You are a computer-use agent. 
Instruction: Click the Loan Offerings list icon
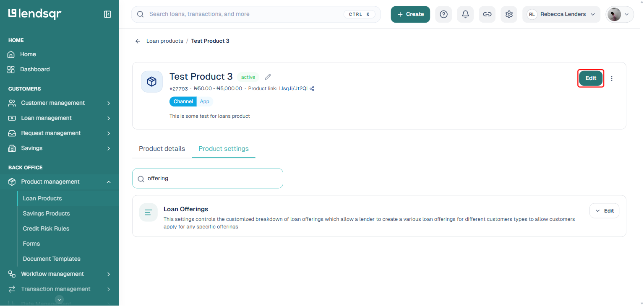[x=148, y=213]
